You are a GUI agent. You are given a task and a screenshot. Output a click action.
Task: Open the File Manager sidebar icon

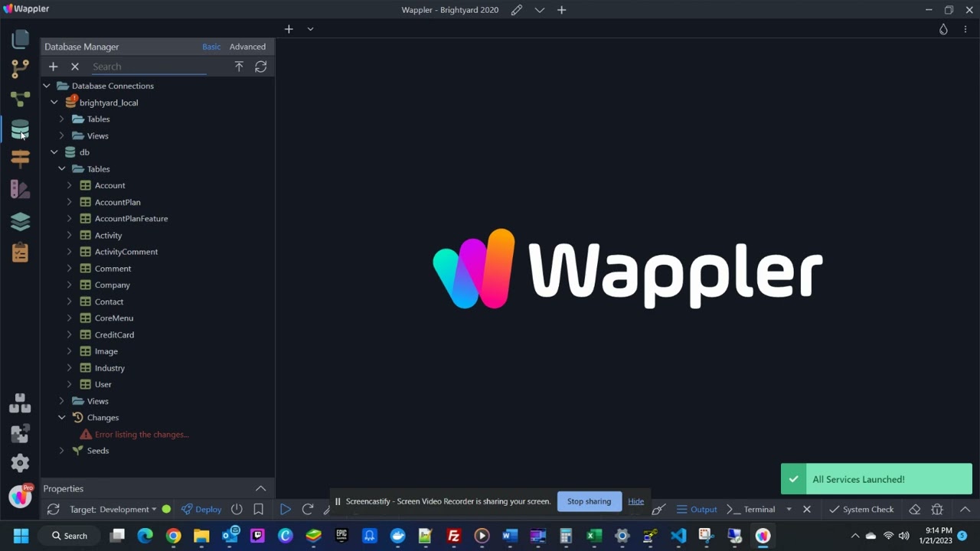click(x=21, y=39)
